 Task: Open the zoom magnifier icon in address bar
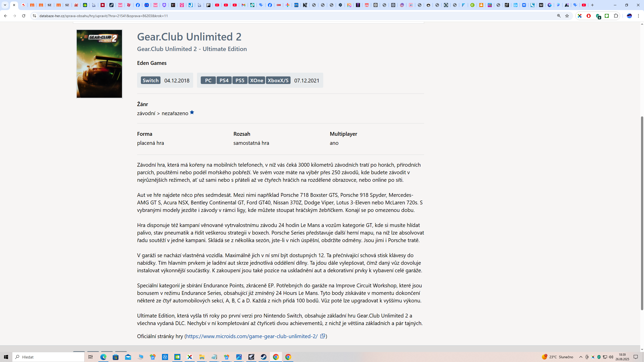tap(559, 16)
